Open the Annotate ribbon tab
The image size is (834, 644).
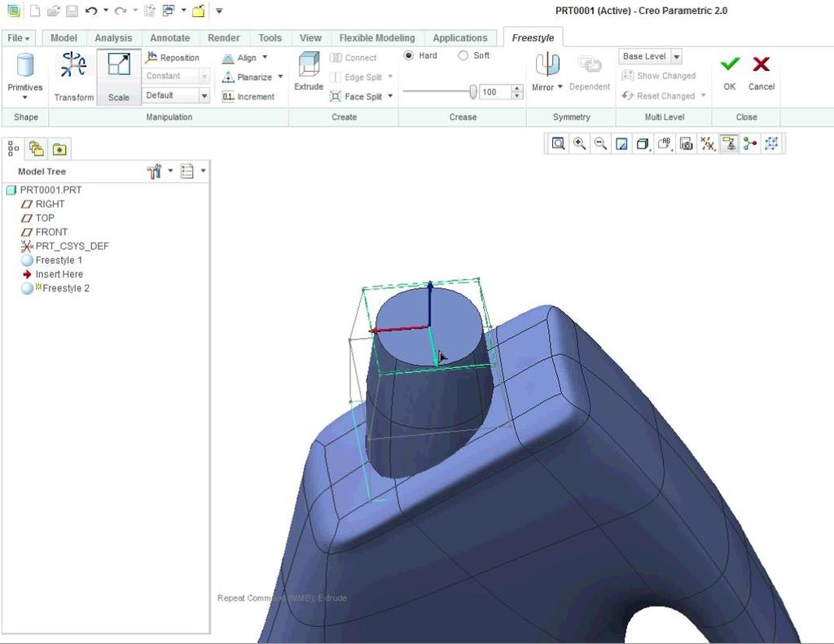(x=169, y=37)
